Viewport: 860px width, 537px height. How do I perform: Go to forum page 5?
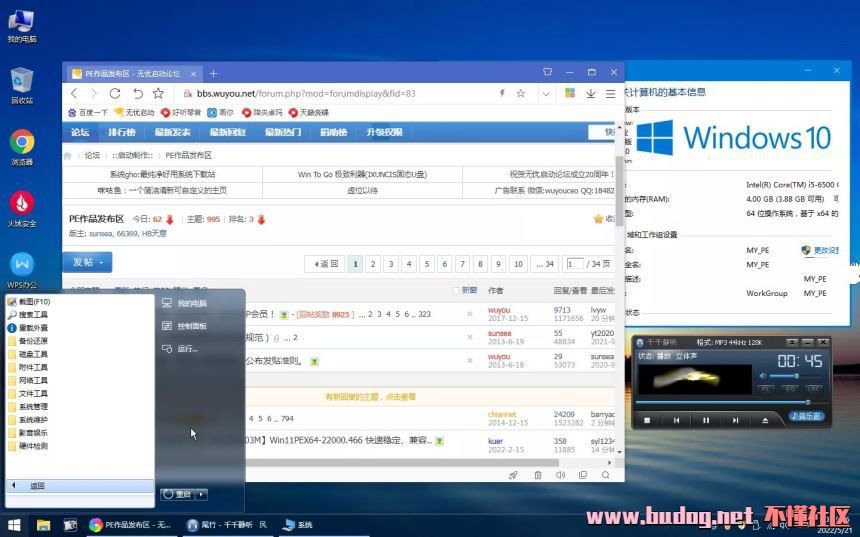pos(427,264)
